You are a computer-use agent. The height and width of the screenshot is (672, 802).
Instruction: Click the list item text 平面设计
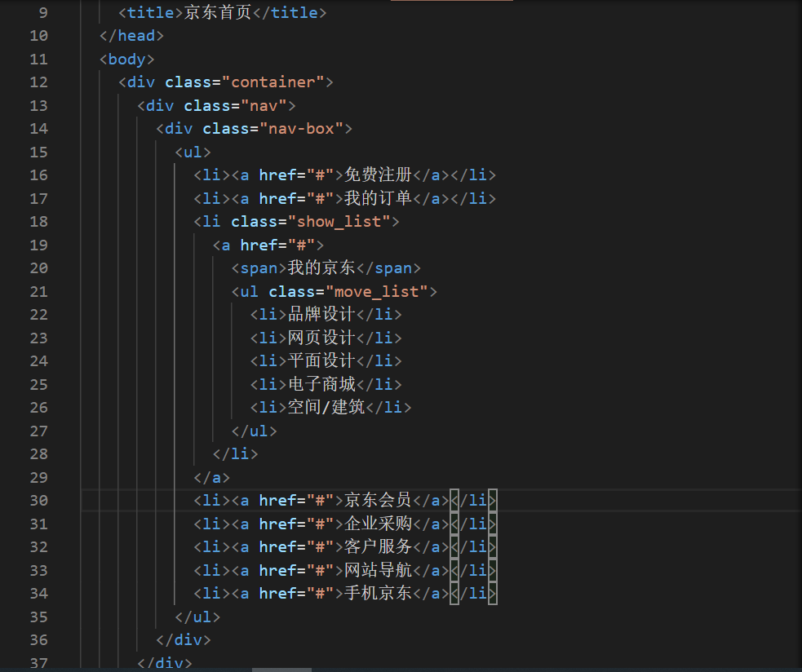click(321, 361)
